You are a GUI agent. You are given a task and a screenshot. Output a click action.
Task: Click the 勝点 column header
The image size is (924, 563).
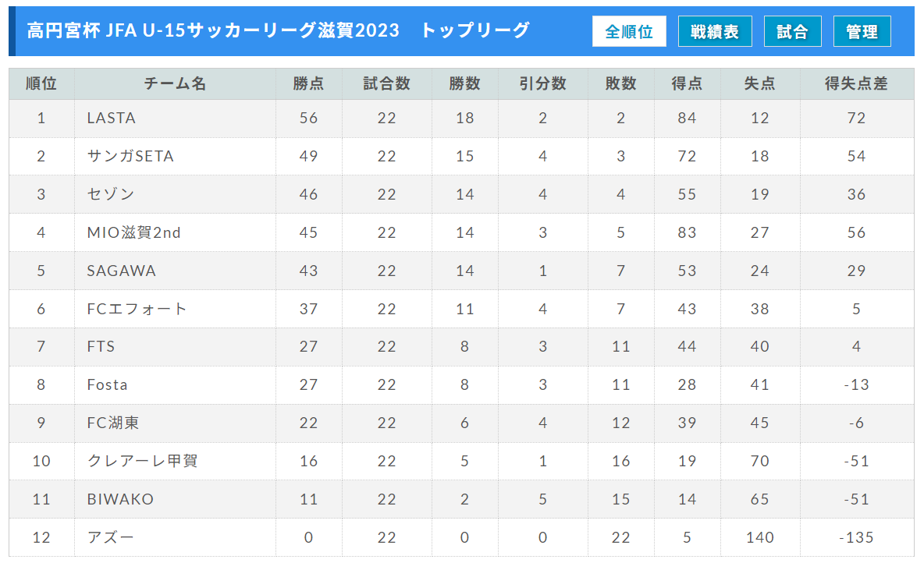coord(309,83)
